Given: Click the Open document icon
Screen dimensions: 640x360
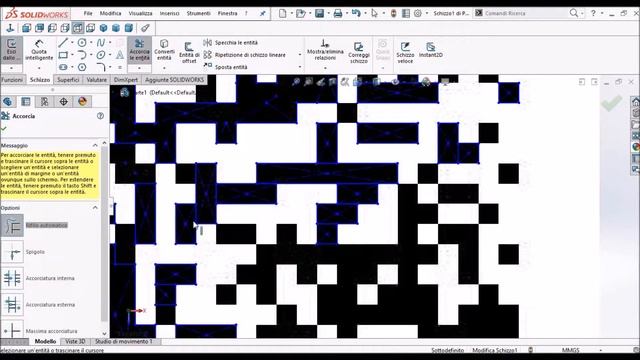Looking at the screenshot, I should (300, 13).
